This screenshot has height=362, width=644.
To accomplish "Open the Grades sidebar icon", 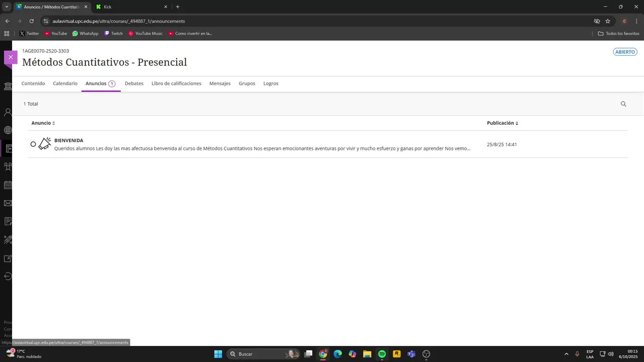I will 8,221.
